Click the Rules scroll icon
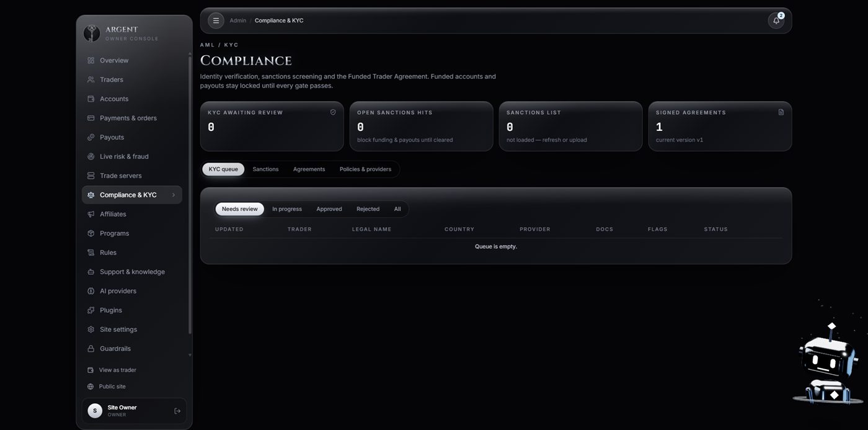Viewport: 868px width, 430px height. tap(91, 253)
